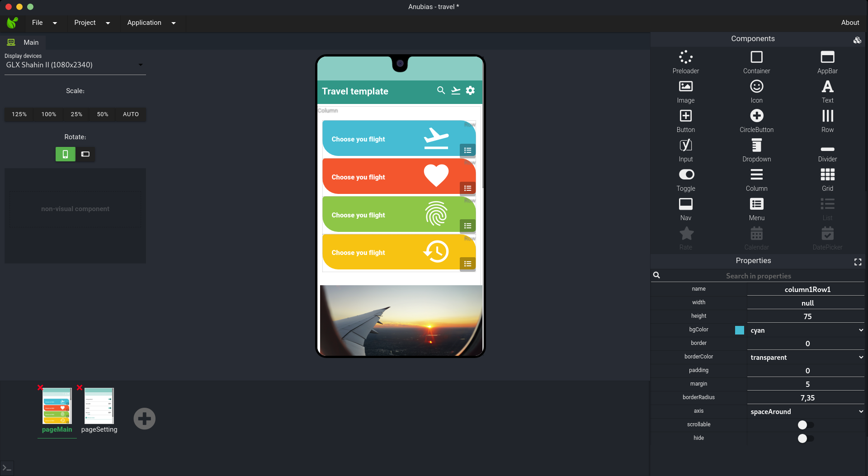This screenshot has height=476, width=868.
Task: Open the component tree icon beside Components header
Action: 858,40
